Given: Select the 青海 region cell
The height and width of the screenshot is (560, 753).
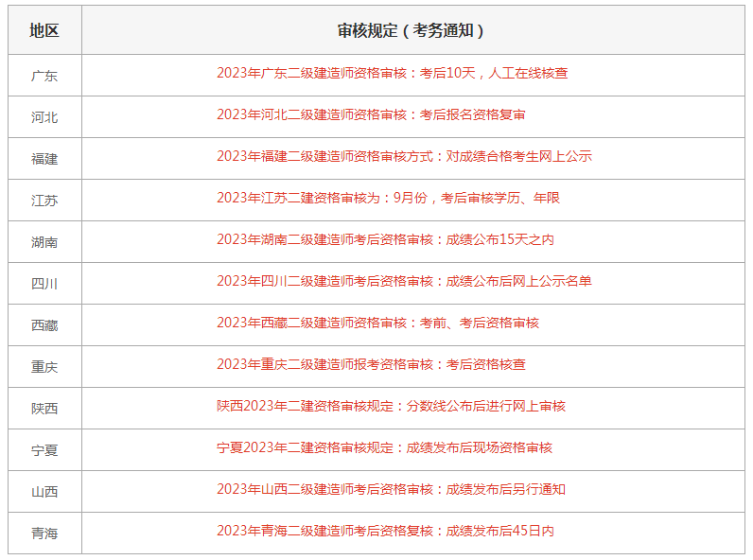Looking at the screenshot, I should (x=44, y=534).
